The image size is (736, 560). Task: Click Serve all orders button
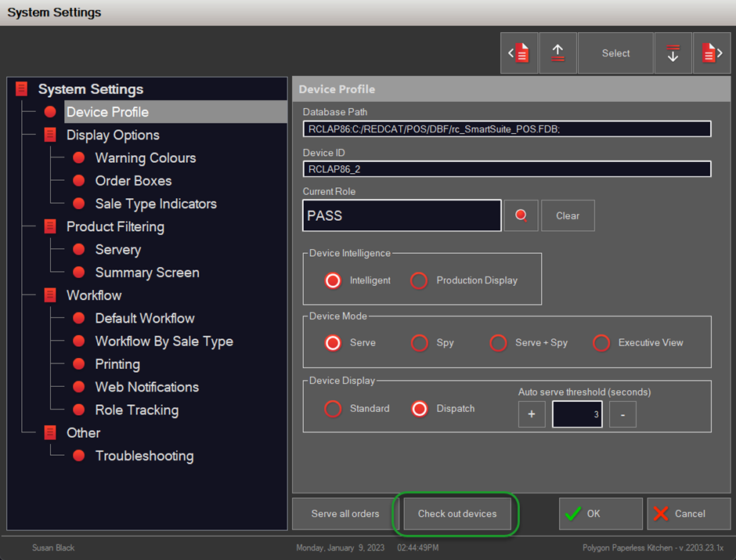[x=345, y=514]
